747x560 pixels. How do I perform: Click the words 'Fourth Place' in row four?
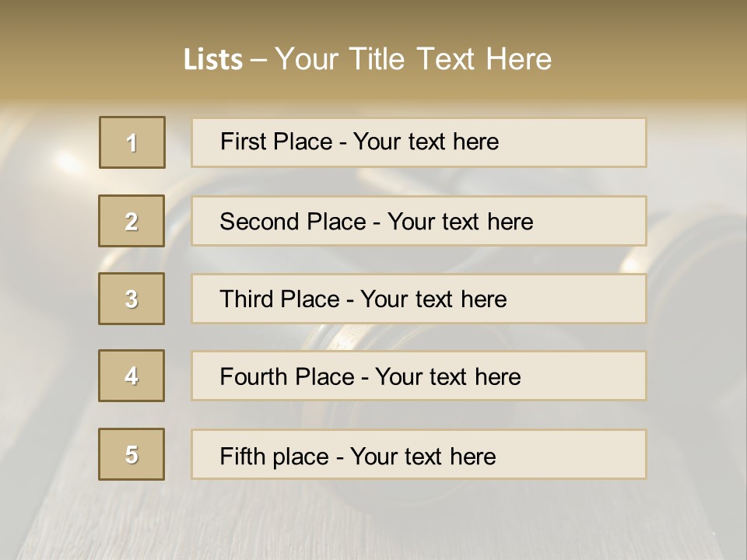pyautogui.click(x=287, y=376)
